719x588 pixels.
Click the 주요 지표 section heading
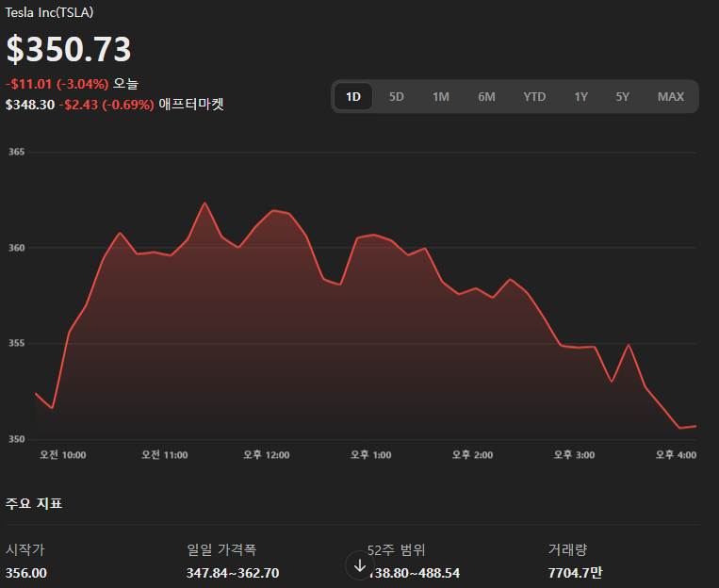click(34, 503)
